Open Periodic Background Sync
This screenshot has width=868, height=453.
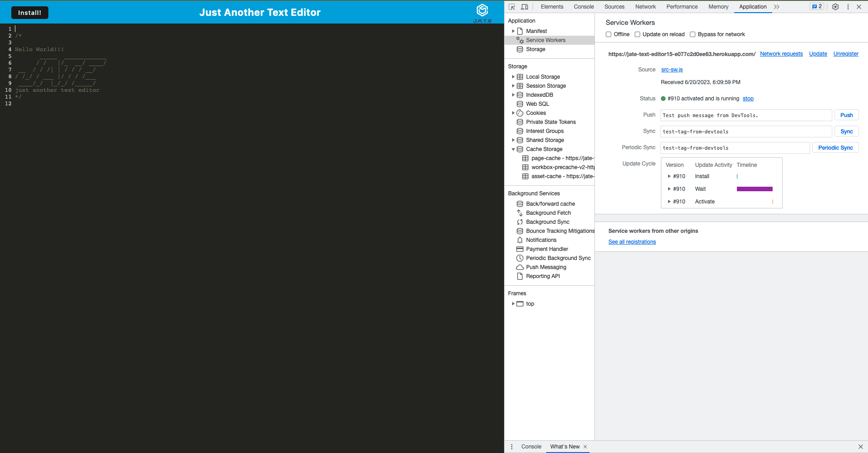pyautogui.click(x=558, y=258)
